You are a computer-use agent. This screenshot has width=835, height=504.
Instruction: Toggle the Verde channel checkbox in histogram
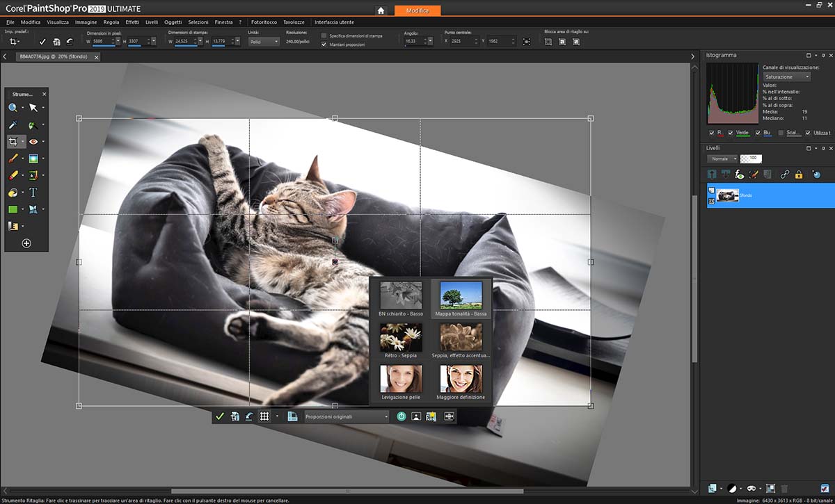coord(731,133)
